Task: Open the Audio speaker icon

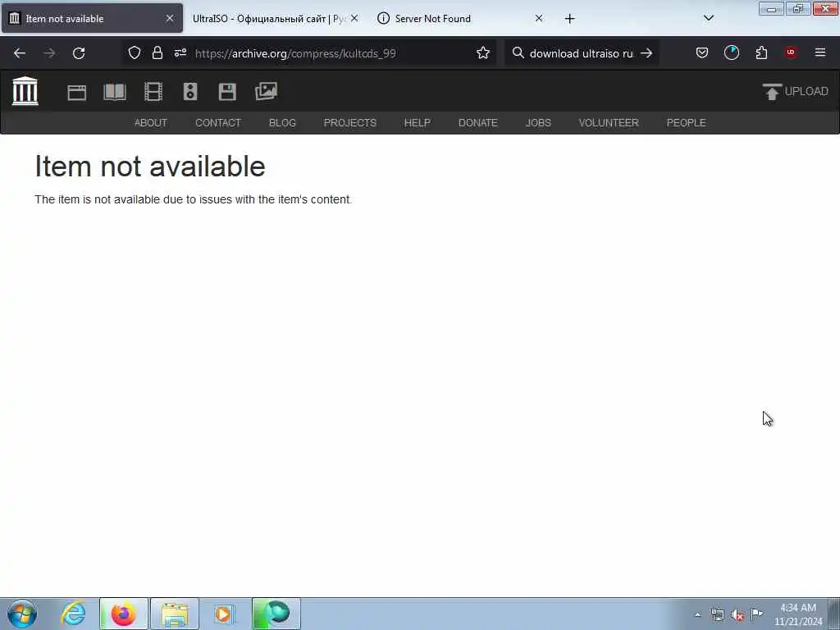Action: pos(190,92)
